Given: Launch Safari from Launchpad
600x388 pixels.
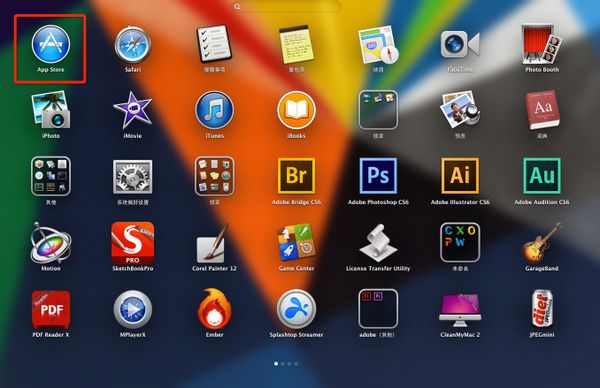Looking at the screenshot, I should 133,44.
